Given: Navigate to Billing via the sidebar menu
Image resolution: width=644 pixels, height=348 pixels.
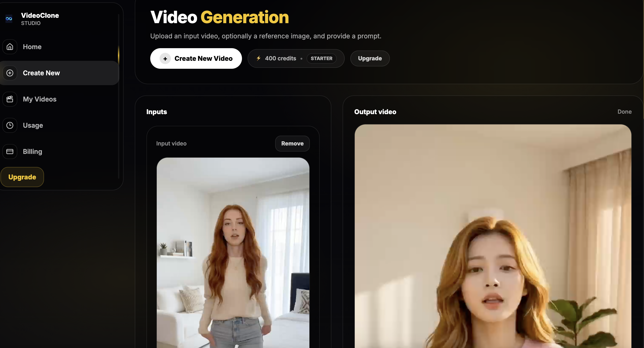Looking at the screenshot, I should (33, 151).
